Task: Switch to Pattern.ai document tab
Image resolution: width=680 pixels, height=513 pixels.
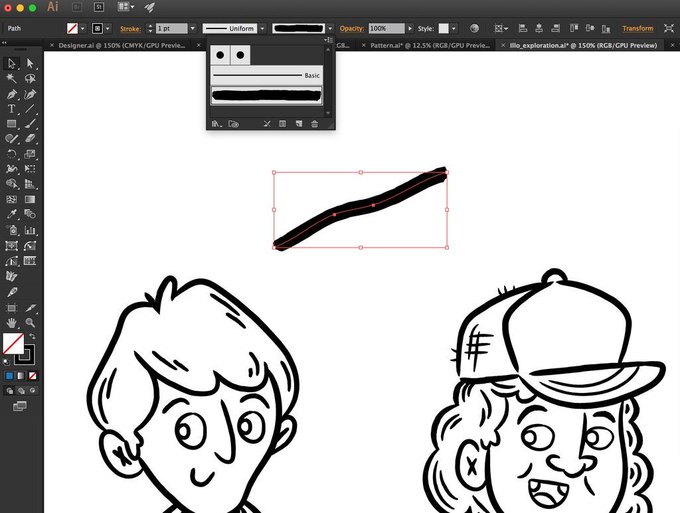Action: click(x=429, y=45)
